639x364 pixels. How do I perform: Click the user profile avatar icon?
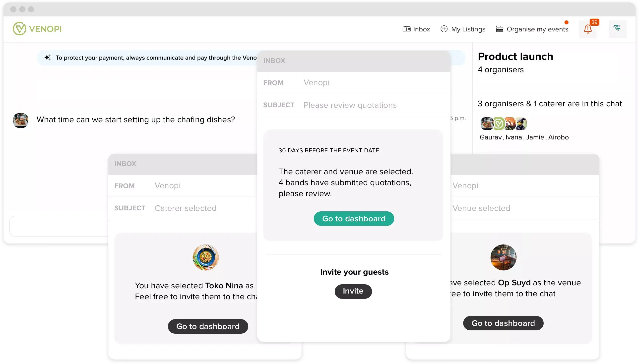pos(617,28)
